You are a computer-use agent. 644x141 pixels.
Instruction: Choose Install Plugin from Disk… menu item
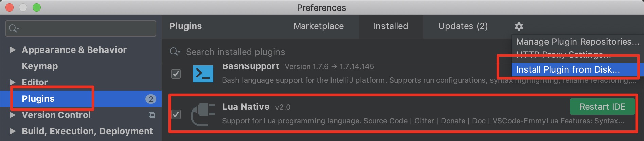[x=568, y=69]
